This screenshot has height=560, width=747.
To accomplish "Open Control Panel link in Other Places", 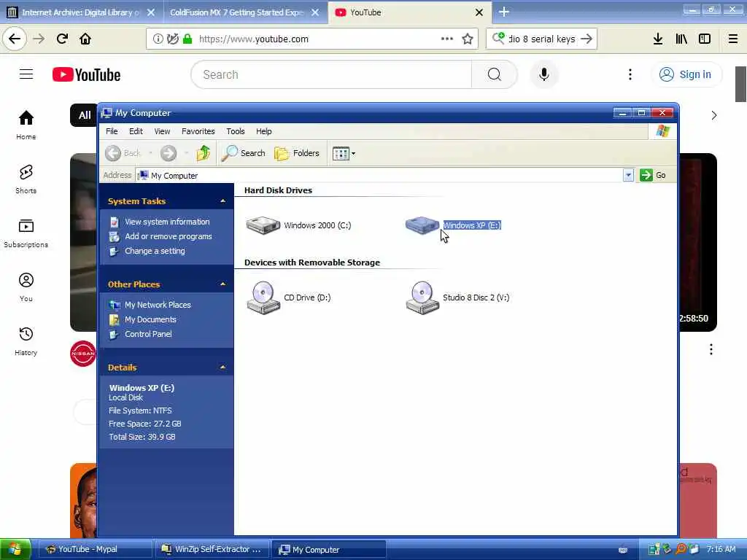I will pyautogui.click(x=148, y=334).
